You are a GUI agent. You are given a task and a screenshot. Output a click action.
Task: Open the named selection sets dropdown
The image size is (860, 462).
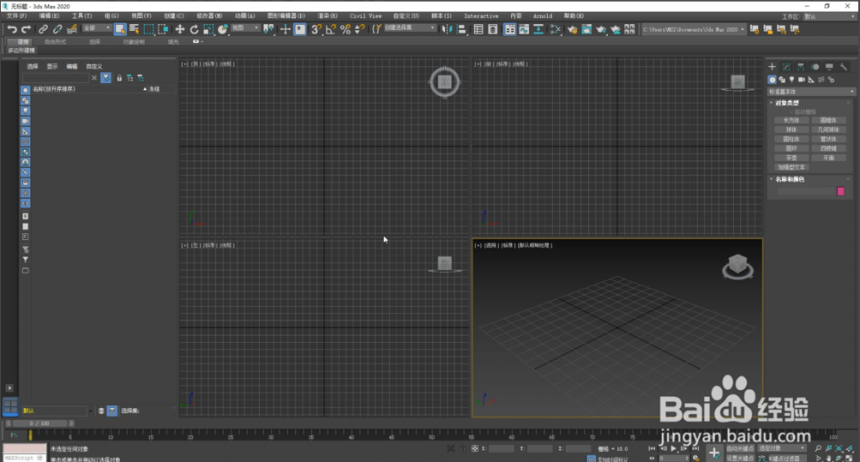click(x=410, y=28)
